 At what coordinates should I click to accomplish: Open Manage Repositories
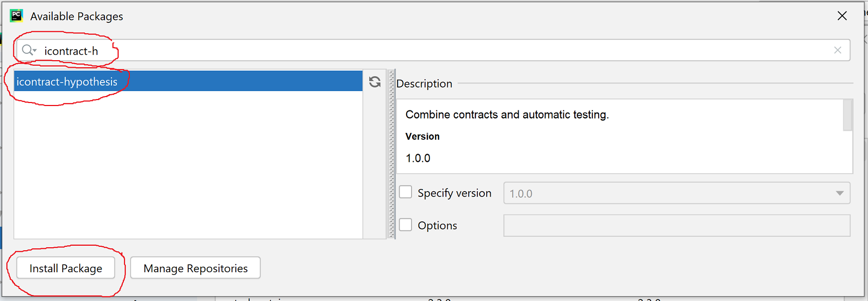(x=196, y=268)
